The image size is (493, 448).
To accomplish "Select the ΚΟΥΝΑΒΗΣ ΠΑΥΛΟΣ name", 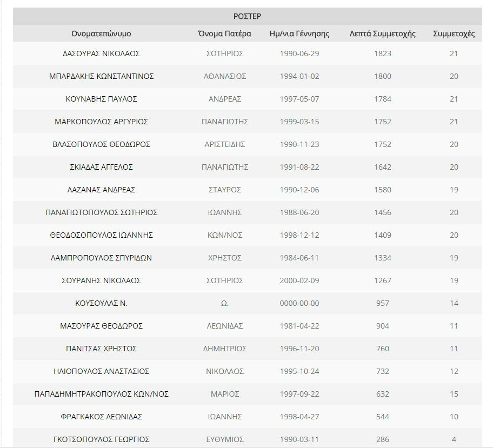I will pos(101,99).
